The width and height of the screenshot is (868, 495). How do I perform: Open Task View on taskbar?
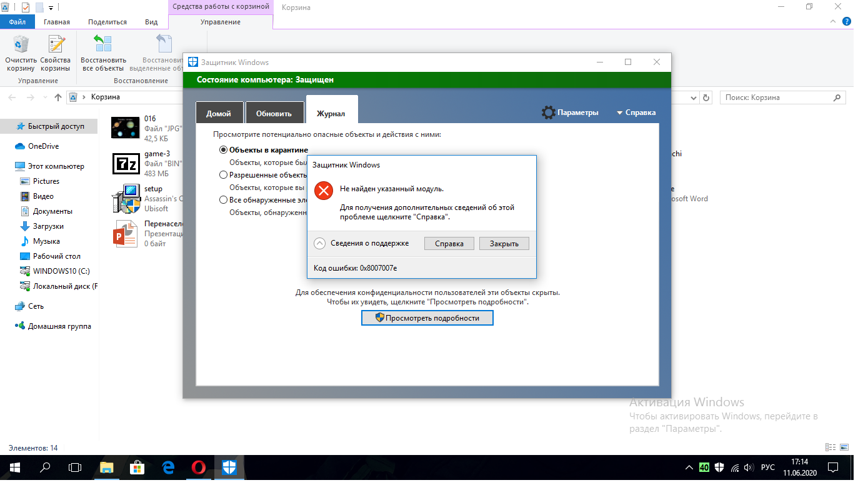(75, 467)
